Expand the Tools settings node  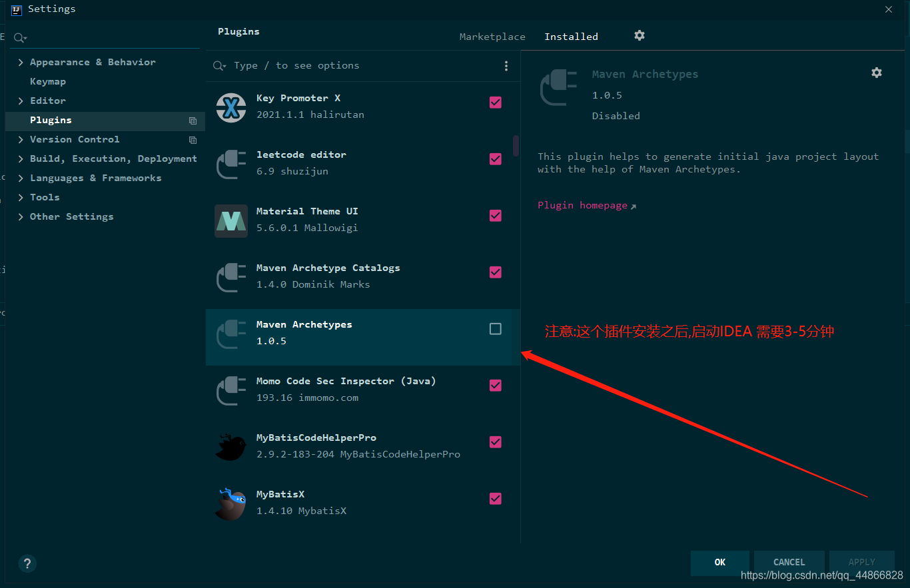(21, 197)
